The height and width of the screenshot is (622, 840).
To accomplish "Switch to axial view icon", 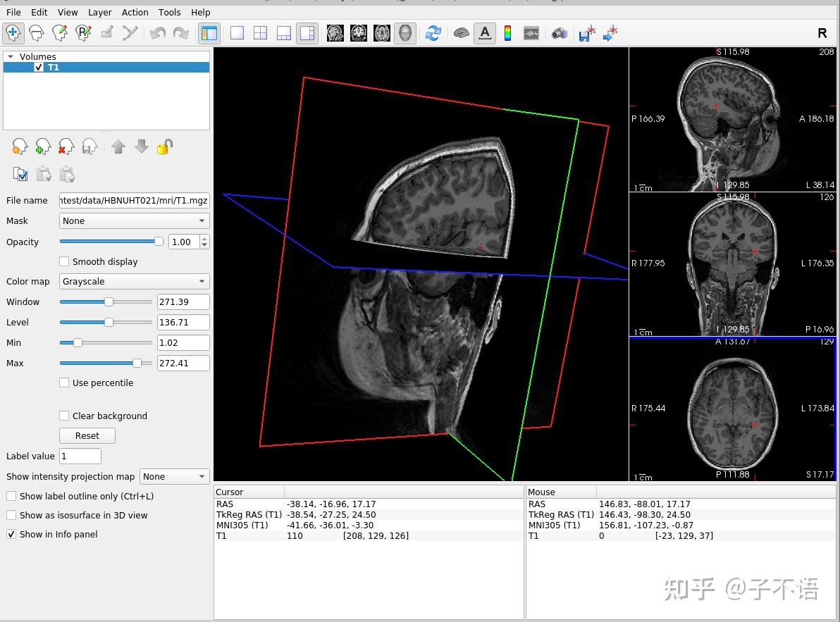I will (382, 33).
